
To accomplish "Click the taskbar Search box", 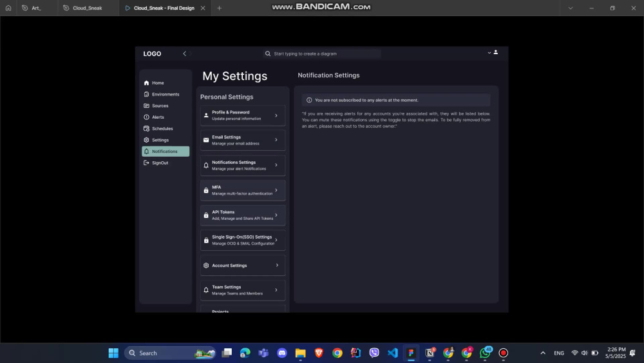I will pos(170,353).
